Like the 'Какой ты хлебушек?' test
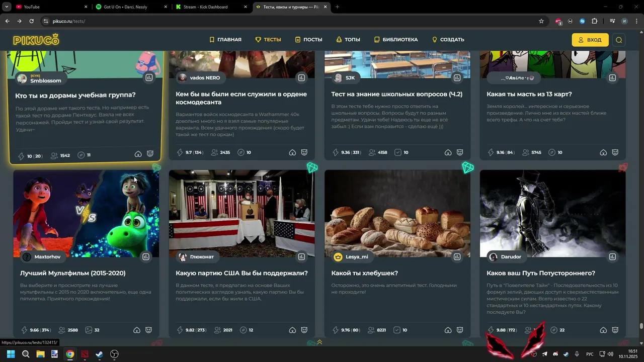Viewport: 644px width, 362px height. (448, 330)
